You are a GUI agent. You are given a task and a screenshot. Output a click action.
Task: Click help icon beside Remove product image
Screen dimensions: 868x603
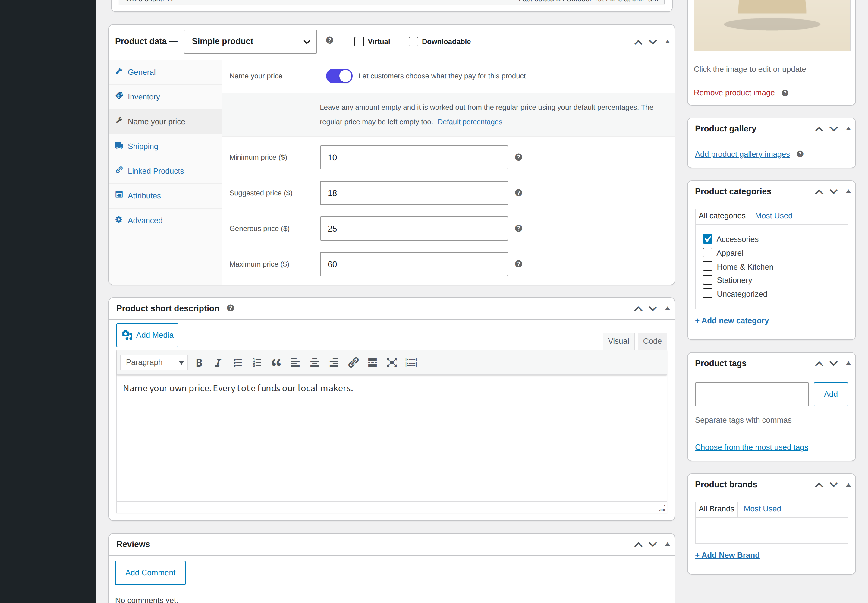[785, 93]
